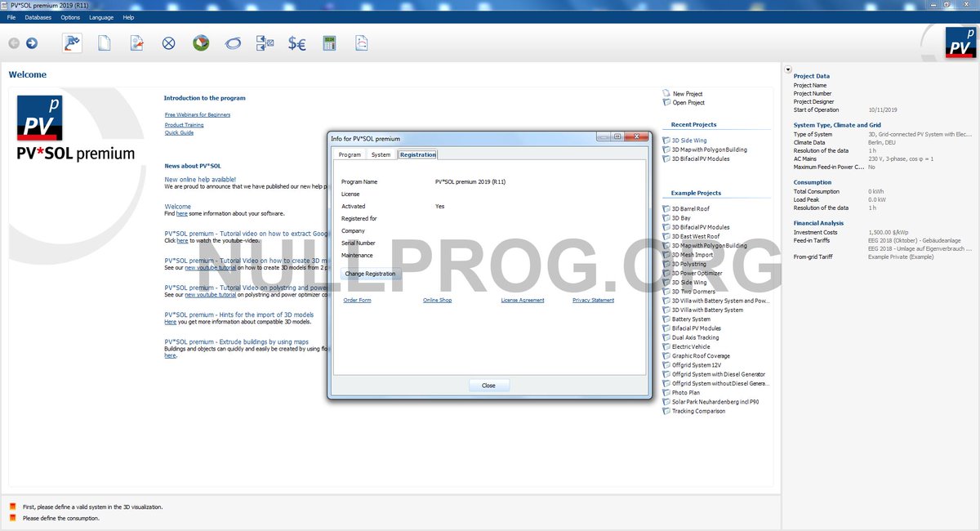Collapse the project overview panel arrow
This screenshot has height=531, width=980.
pyautogui.click(x=788, y=70)
